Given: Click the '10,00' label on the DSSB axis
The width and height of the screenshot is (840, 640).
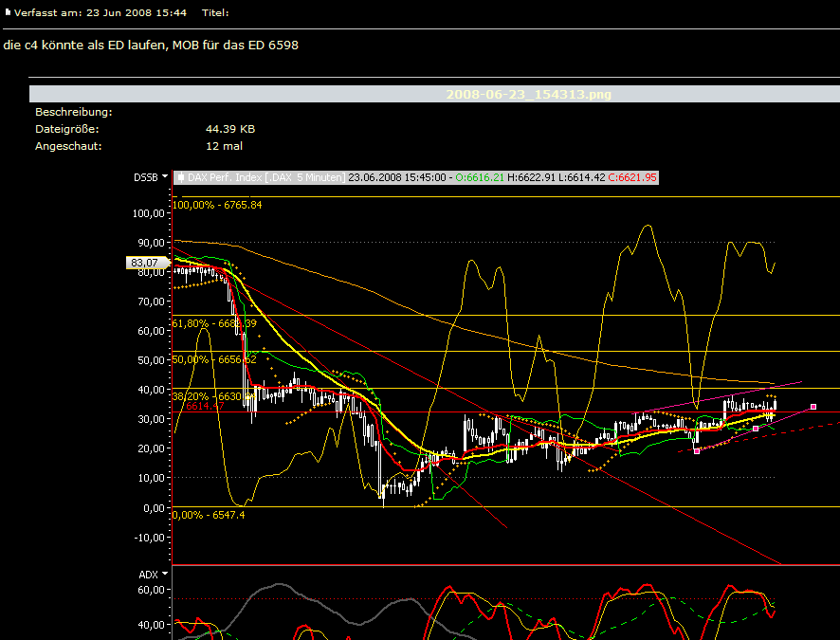Looking at the screenshot, I should pyautogui.click(x=151, y=478).
